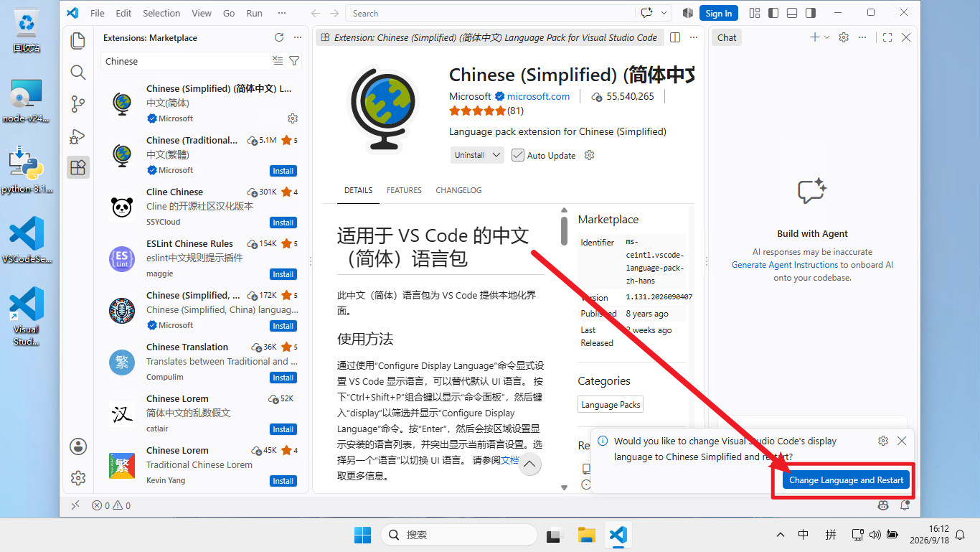The image size is (980, 552).
Task: Go forward with the navigation arrow
Action: tap(334, 13)
